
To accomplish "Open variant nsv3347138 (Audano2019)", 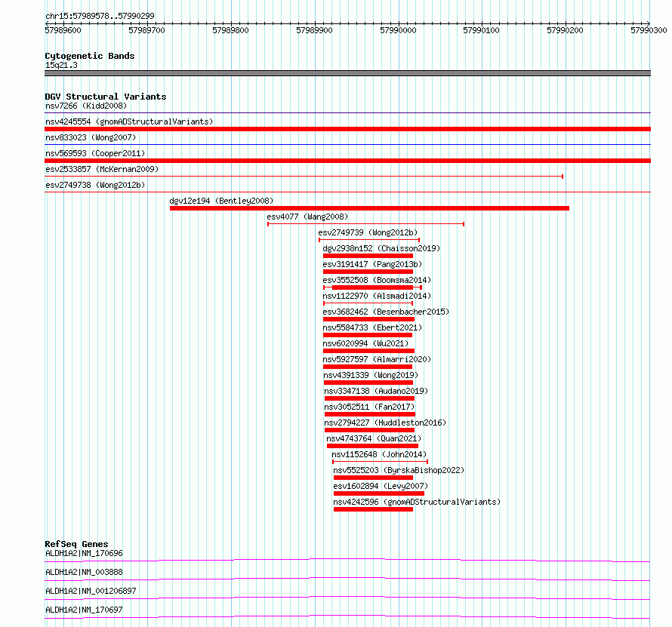I will point(376,391).
